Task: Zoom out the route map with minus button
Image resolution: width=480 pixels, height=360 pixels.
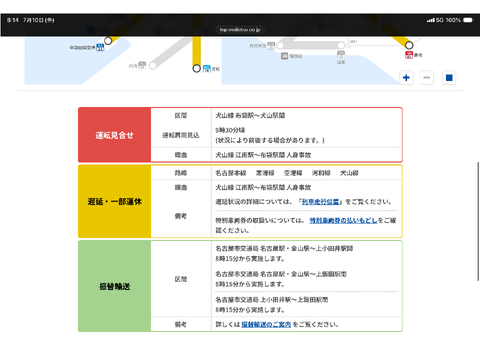Action: 427,78
